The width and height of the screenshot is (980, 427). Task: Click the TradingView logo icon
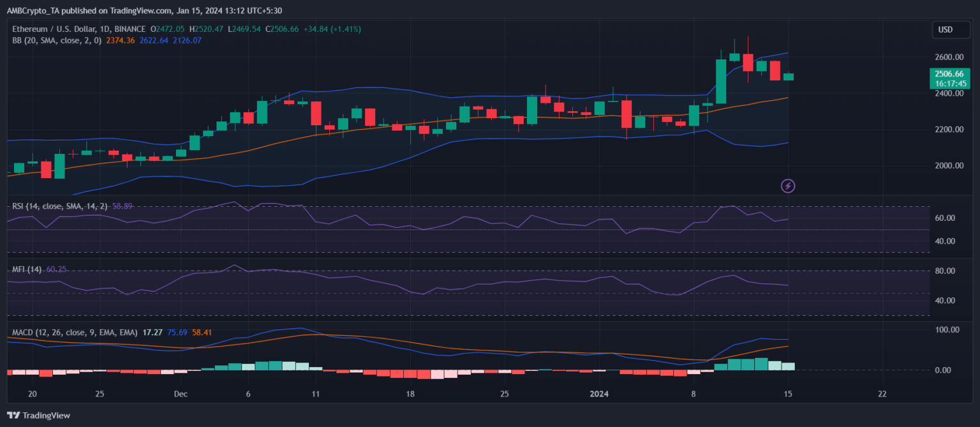(x=13, y=416)
